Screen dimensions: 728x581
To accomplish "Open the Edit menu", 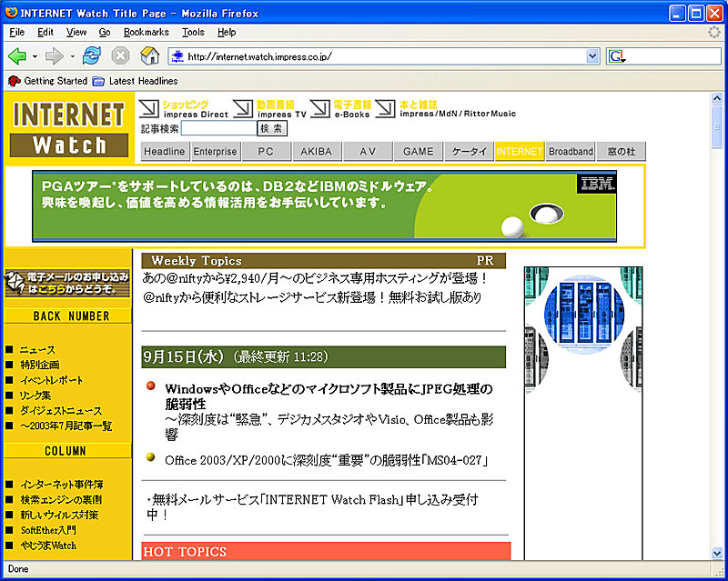I will coord(45,32).
